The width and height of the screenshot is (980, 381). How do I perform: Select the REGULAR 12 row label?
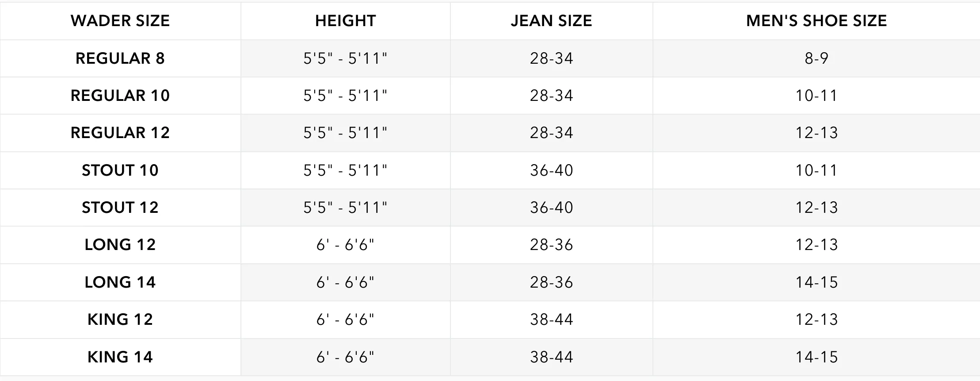point(120,133)
